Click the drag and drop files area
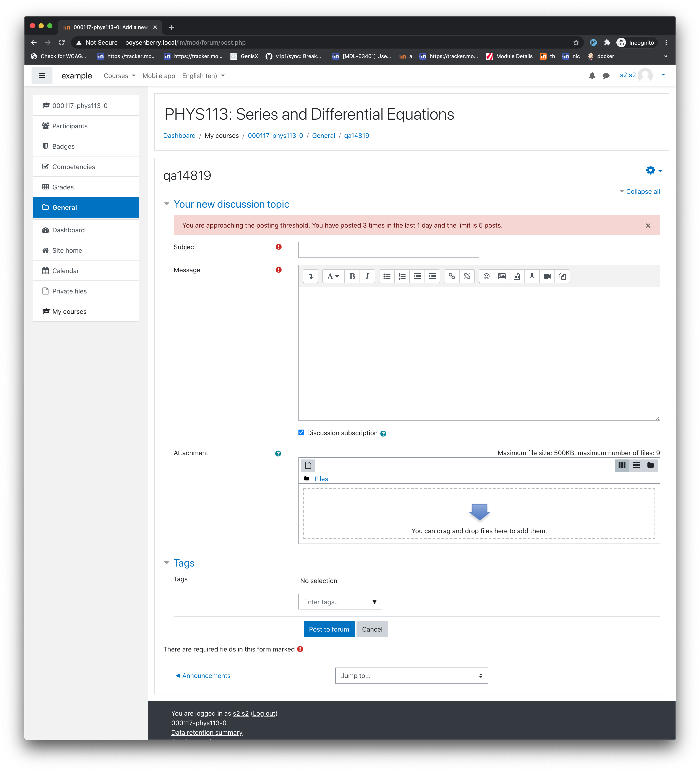 click(479, 514)
